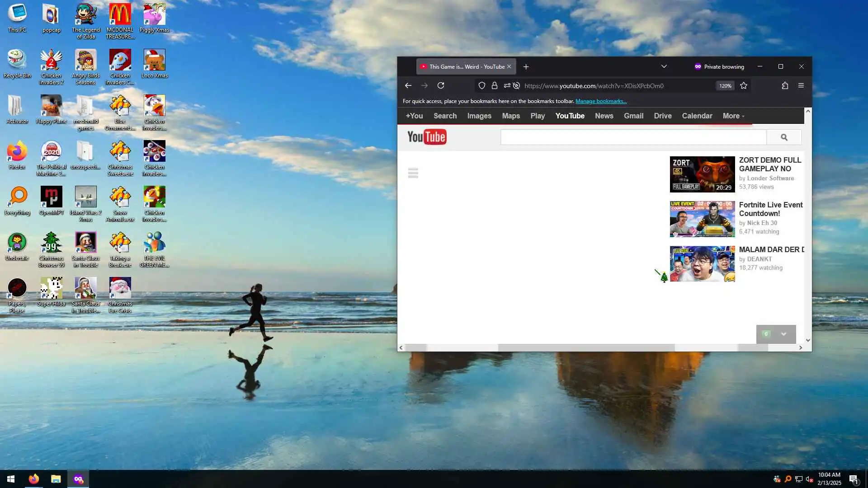Screen dimensions: 868x488
Task: Go back one page in browser
Action: tap(408, 85)
